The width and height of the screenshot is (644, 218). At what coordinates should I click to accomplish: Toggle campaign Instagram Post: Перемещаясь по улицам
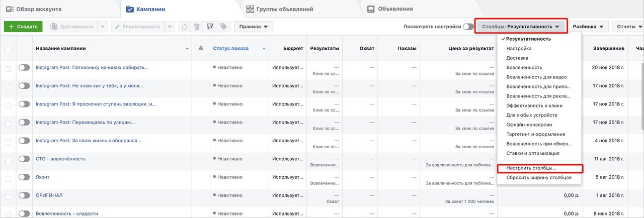click(24, 122)
